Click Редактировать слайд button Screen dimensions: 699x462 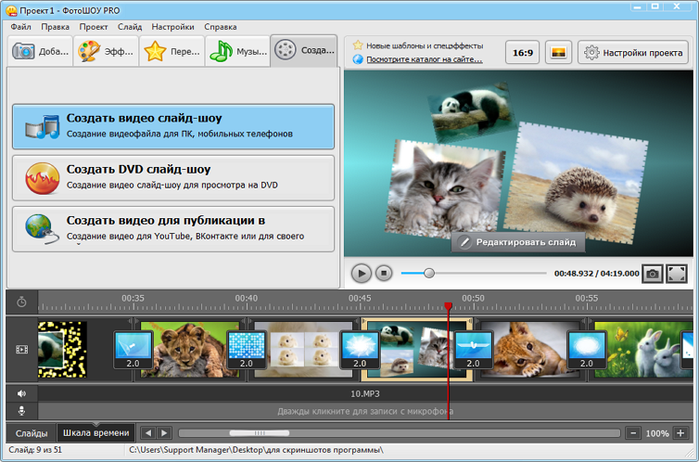coord(516,242)
